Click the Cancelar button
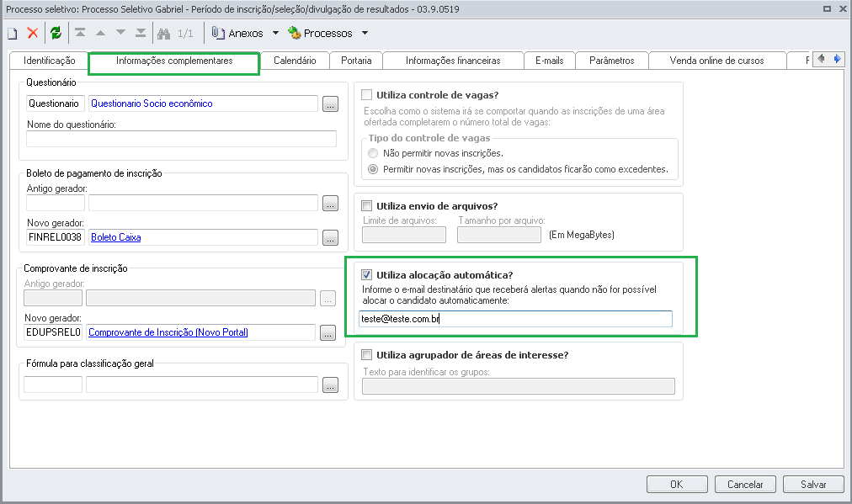The image size is (852, 504). [x=746, y=485]
